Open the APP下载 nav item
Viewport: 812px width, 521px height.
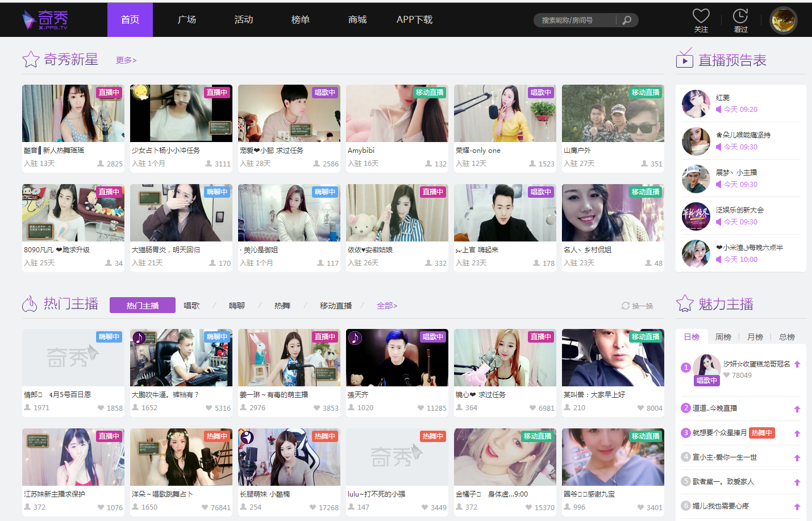415,20
